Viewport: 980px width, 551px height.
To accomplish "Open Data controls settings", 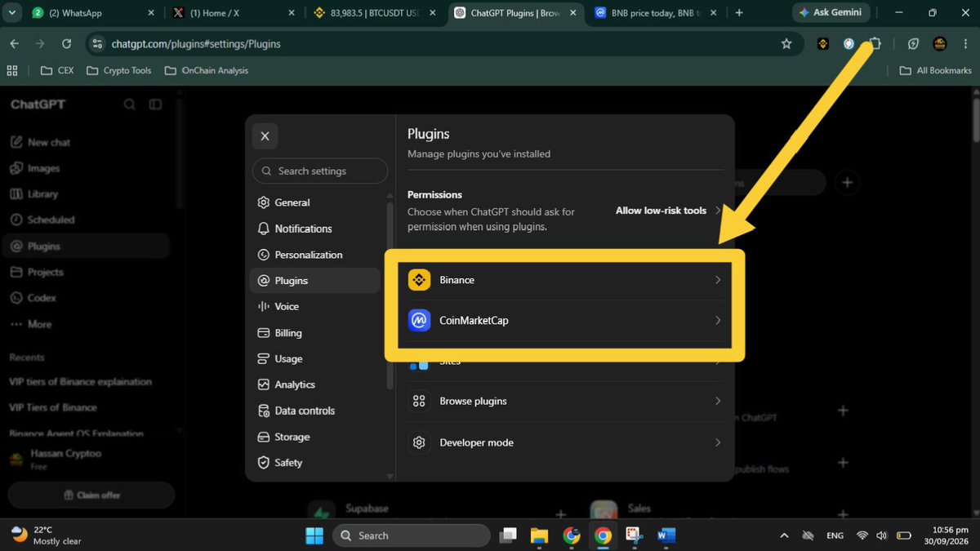I will tap(316, 411).
